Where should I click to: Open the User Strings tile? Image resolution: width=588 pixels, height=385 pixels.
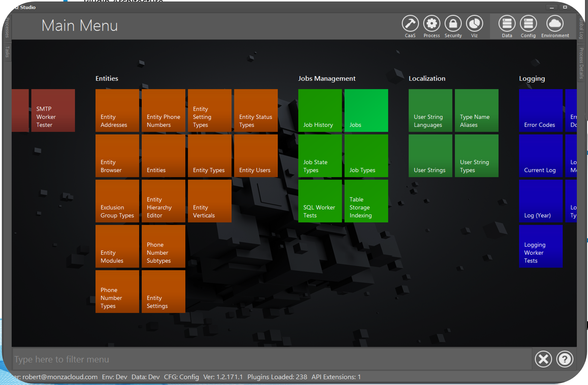point(430,156)
